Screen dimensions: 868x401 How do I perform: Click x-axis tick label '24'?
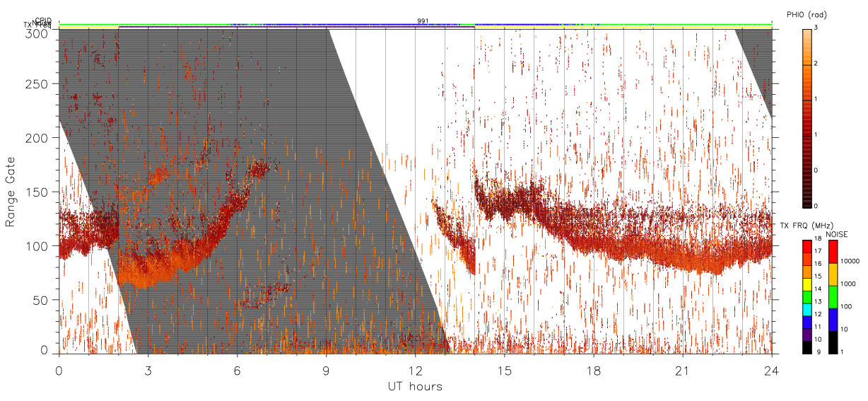(772, 370)
